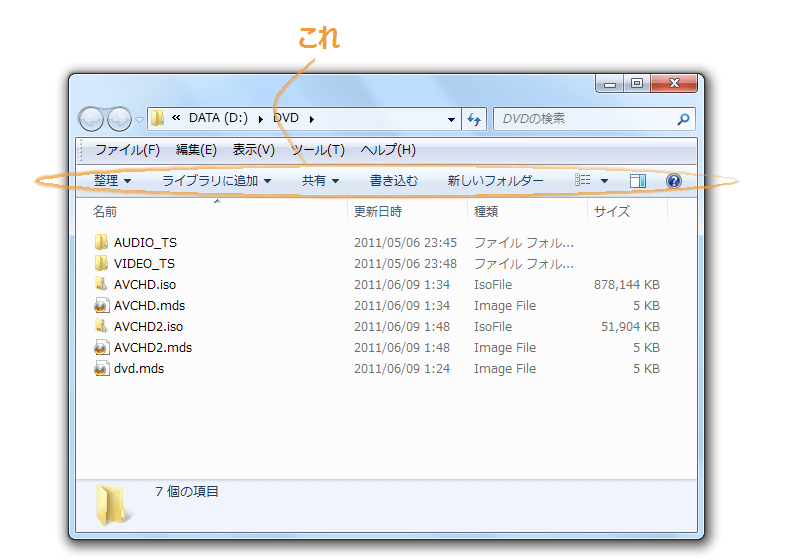The image size is (791, 560).
Task: Click the 2011/06/09 1:24 date cell
Action: (x=402, y=369)
